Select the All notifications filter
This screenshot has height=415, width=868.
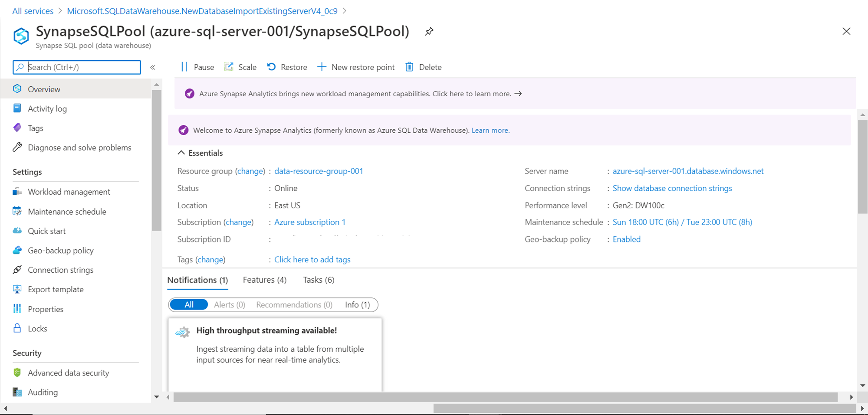point(189,305)
